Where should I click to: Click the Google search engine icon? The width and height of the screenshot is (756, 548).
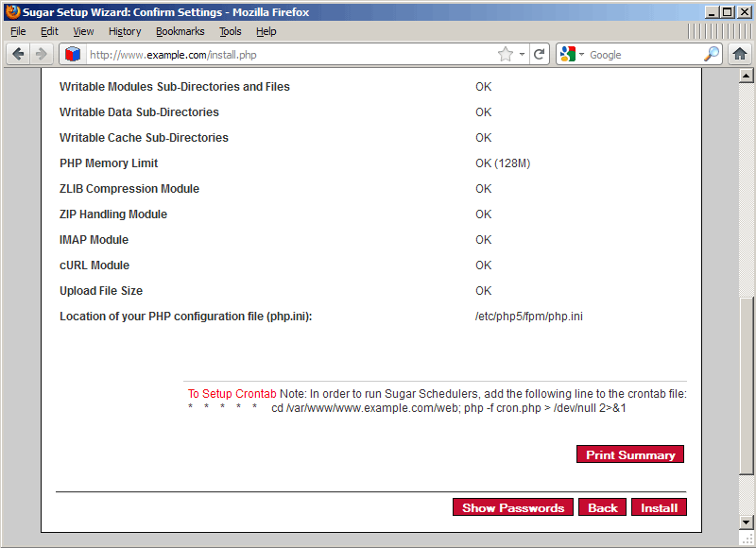(x=566, y=54)
